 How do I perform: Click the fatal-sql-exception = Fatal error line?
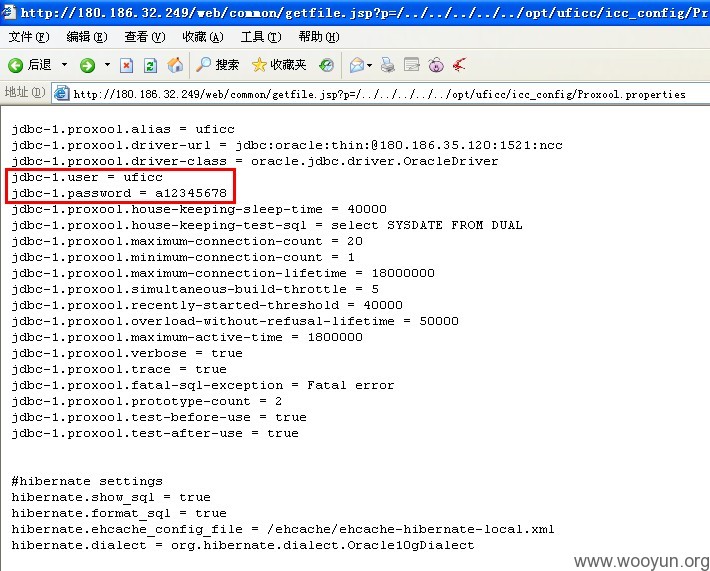(x=203, y=385)
